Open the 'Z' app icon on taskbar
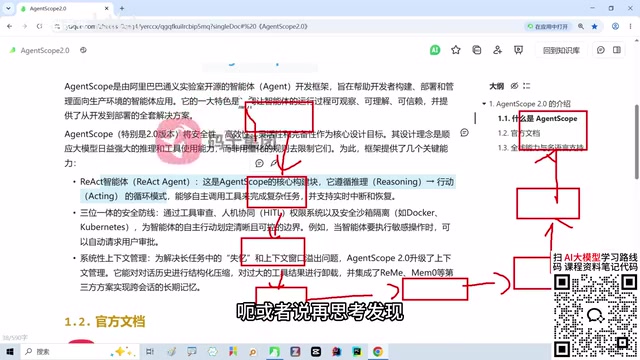 295,351
